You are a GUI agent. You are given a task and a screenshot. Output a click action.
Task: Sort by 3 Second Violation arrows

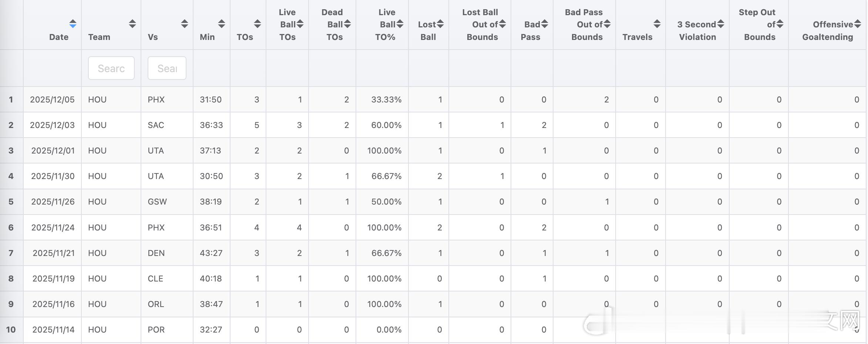point(720,24)
